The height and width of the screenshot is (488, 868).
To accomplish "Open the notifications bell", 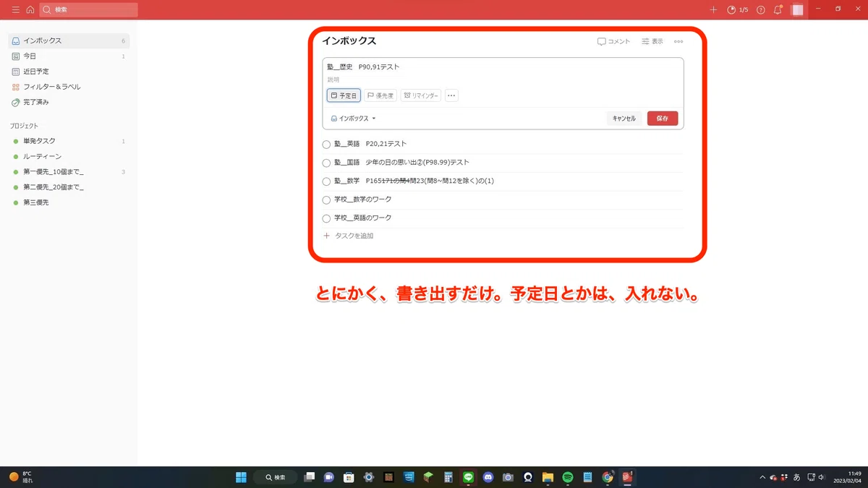I will 778,10.
